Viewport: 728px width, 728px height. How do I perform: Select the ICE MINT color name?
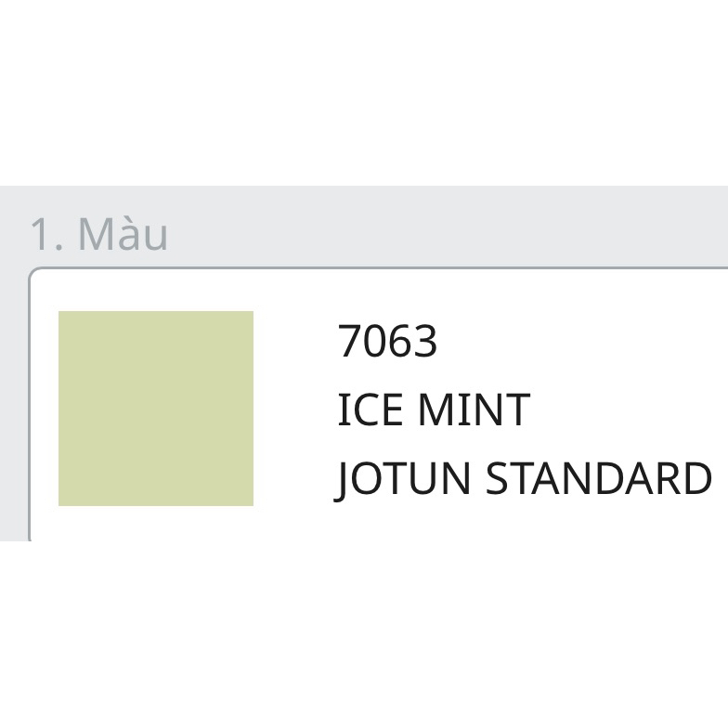tap(433, 409)
